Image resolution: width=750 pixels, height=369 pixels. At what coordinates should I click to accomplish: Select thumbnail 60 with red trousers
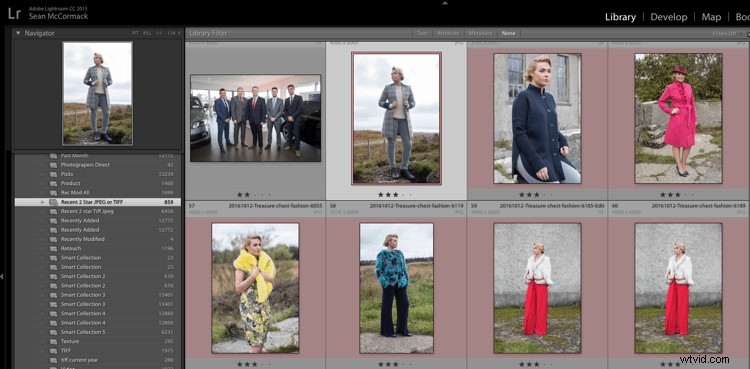click(678, 288)
